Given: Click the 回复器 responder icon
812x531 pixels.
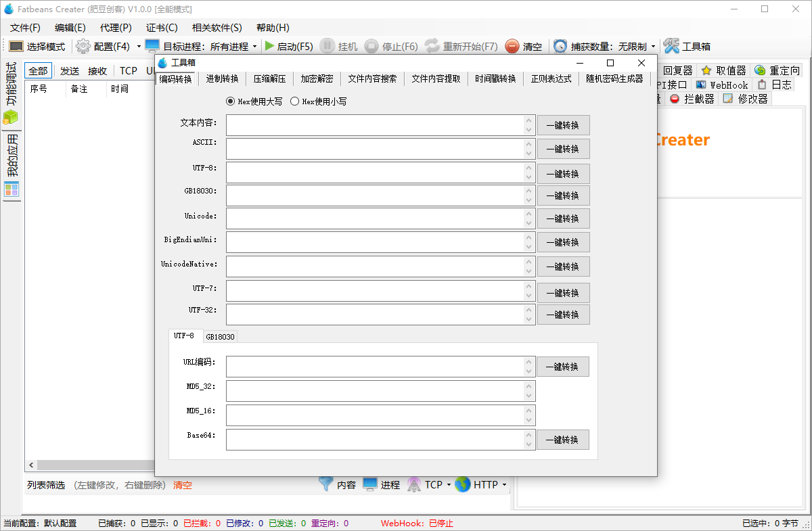Looking at the screenshot, I should coord(677,70).
